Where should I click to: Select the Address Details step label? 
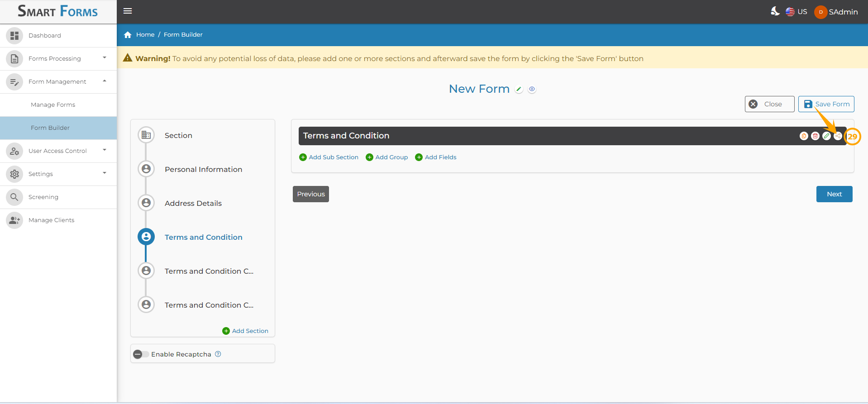tap(193, 204)
